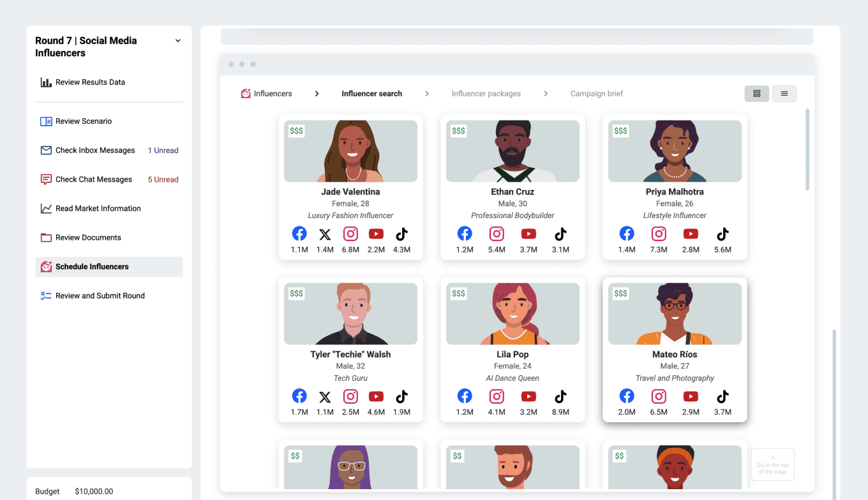Click the inner influencer list scrollbar
The height and width of the screenshot is (500, 868).
807,149
